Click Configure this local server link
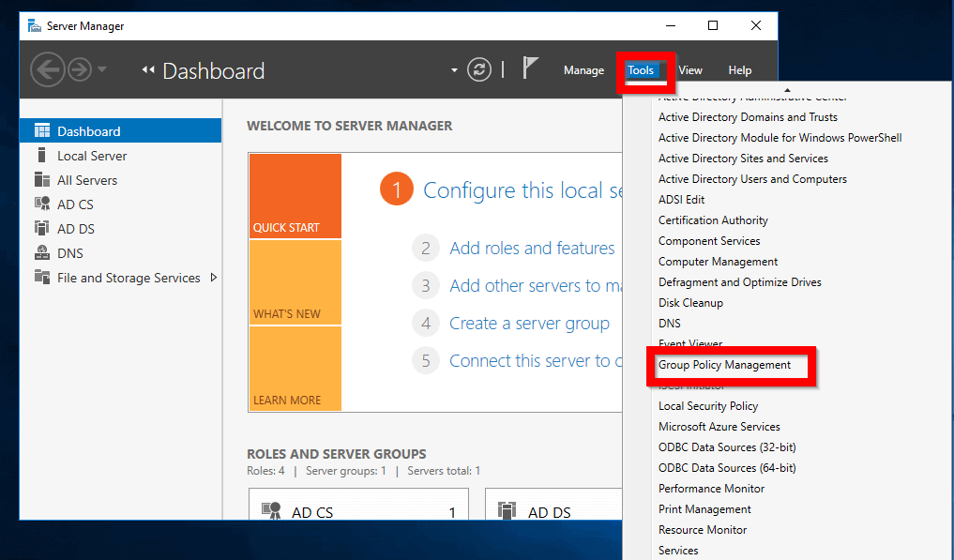954x560 pixels. coord(522,190)
